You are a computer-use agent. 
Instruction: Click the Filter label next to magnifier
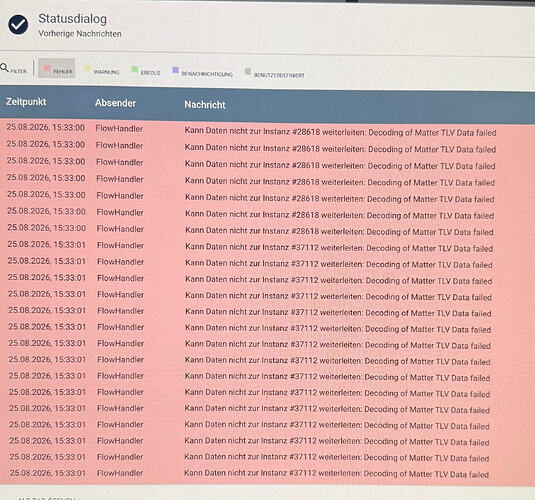tap(18, 71)
